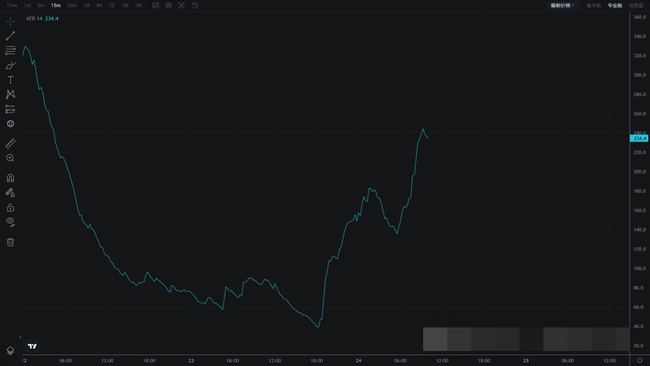Click the trash remove drawings icon
This screenshot has width=650, height=366.
[x=10, y=242]
